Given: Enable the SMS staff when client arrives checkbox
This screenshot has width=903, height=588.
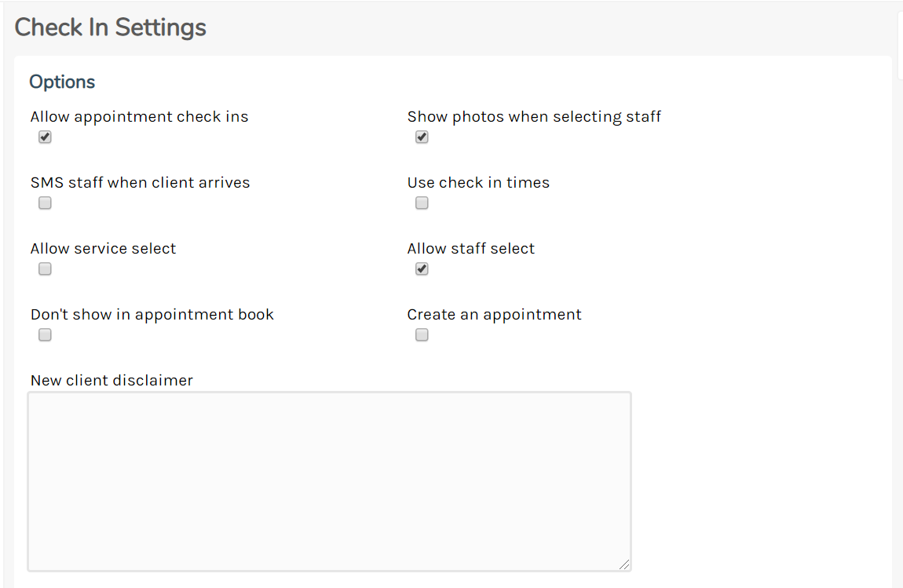Looking at the screenshot, I should click(45, 203).
